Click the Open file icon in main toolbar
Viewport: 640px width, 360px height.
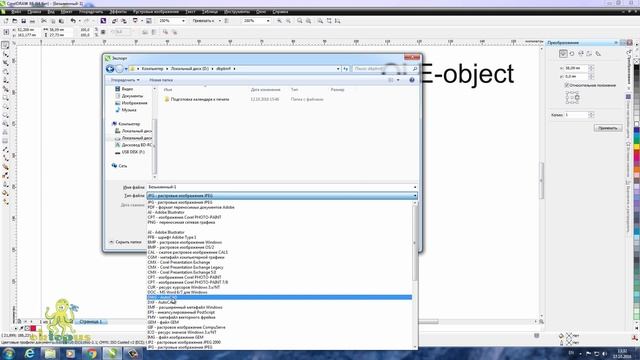14,21
